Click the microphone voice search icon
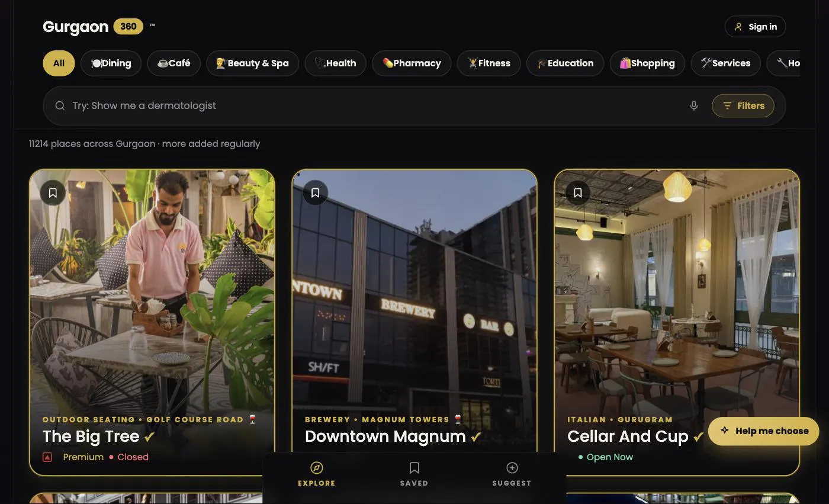 693,105
